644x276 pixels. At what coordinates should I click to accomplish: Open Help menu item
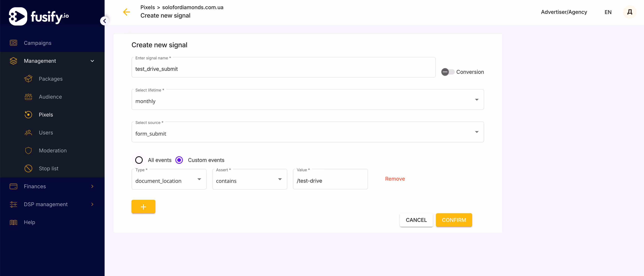click(x=52, y=222)
